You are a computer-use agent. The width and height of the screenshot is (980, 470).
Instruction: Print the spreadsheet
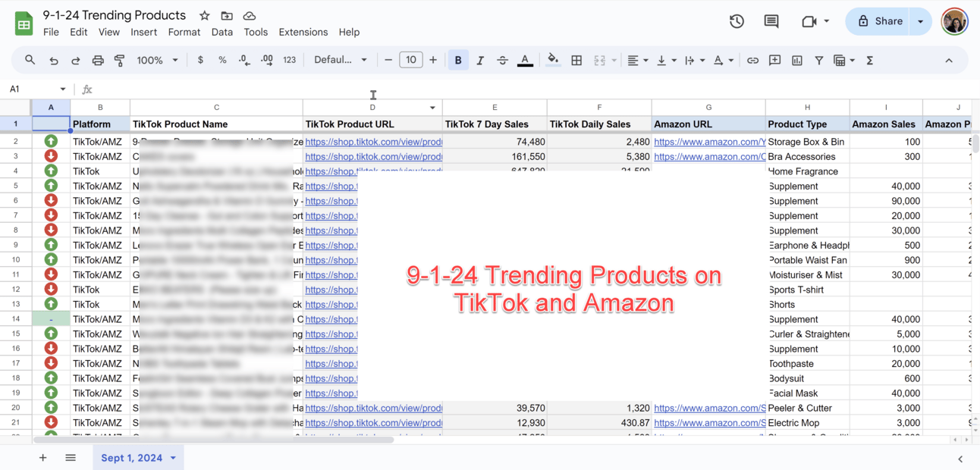coord(98,60)
